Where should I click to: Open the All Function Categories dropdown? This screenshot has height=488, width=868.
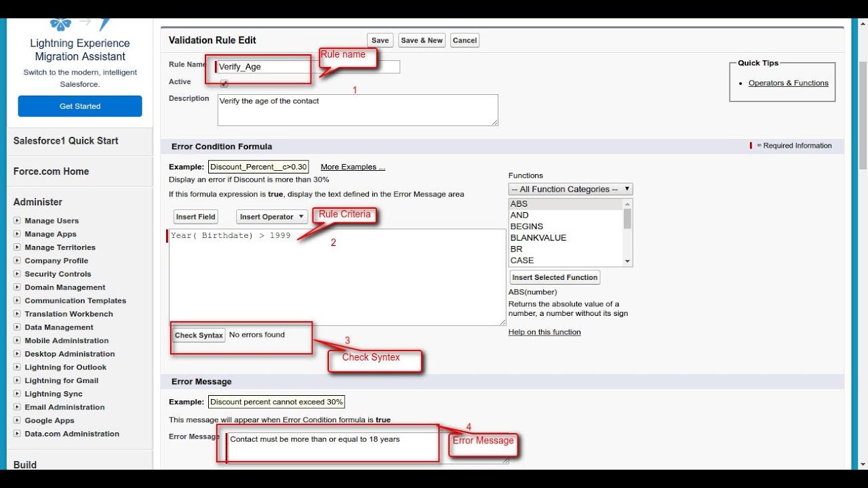tap(570, 189)
